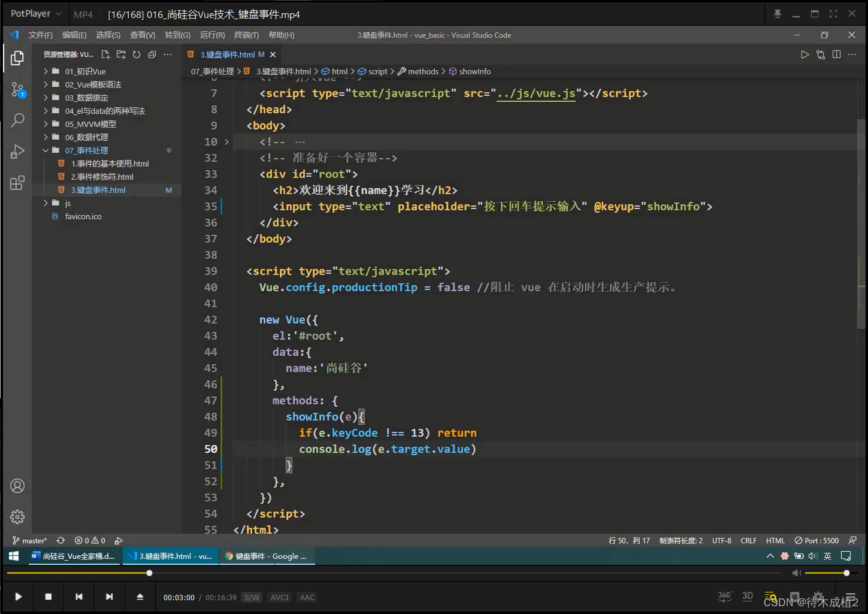The width and height of the screenshot is (868, 614).
Task: Seek using the video progress bar handle
Action: (x=149, y=573)
